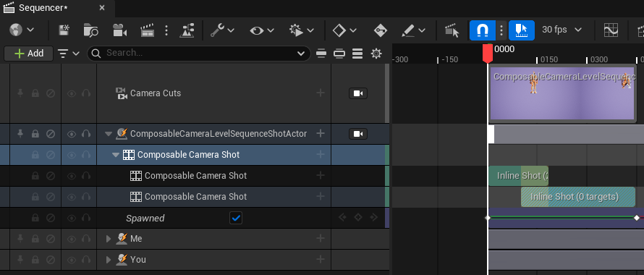Viewport: 644px width, 275px height.
Task: Open the 30 fps frame rate dropdown
Action: click(562, 30)
